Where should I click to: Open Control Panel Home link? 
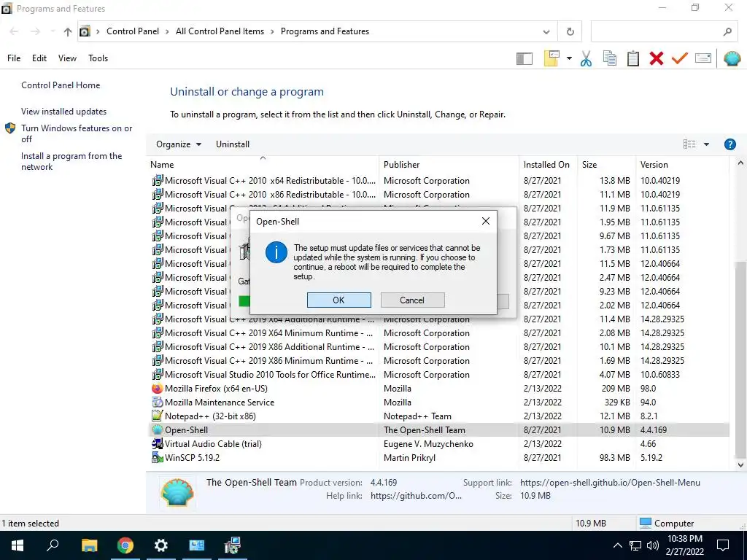point(61,85)
